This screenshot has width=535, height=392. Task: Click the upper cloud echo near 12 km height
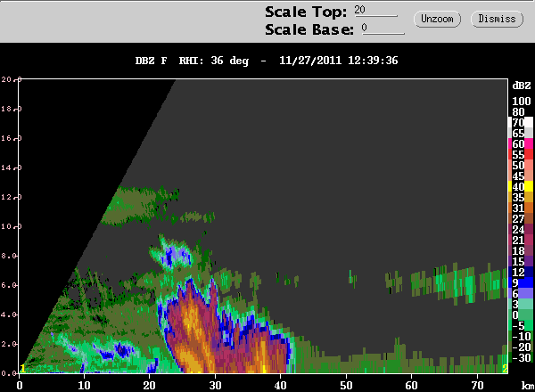click(x=140, y=206)
